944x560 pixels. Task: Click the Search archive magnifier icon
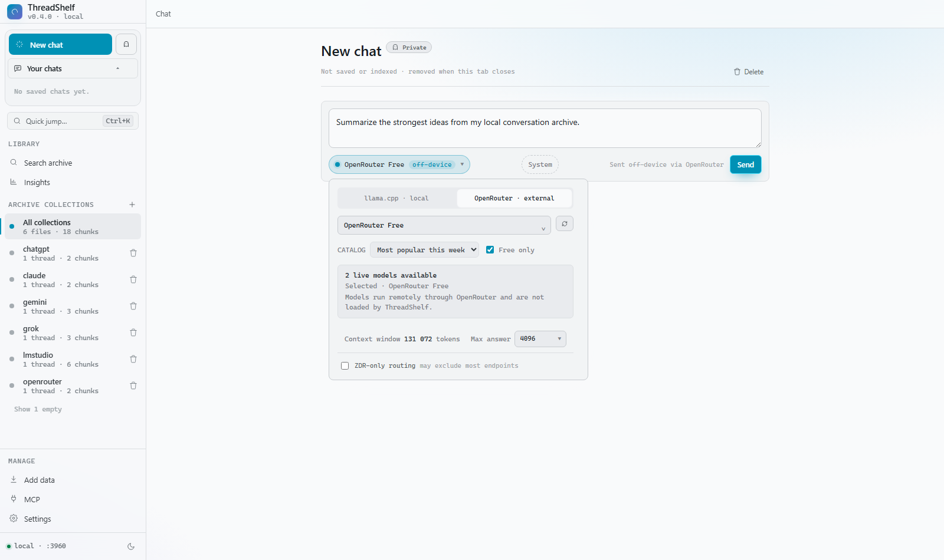click(14, 162)
